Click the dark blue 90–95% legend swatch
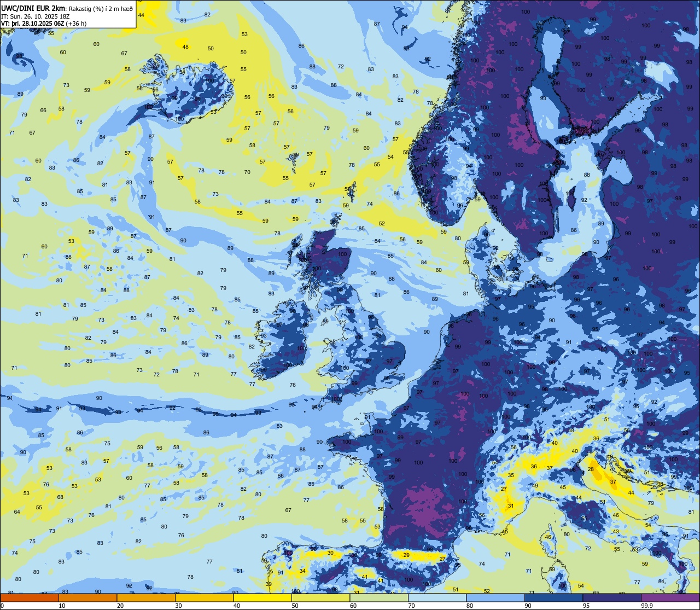 coord(553,598)
